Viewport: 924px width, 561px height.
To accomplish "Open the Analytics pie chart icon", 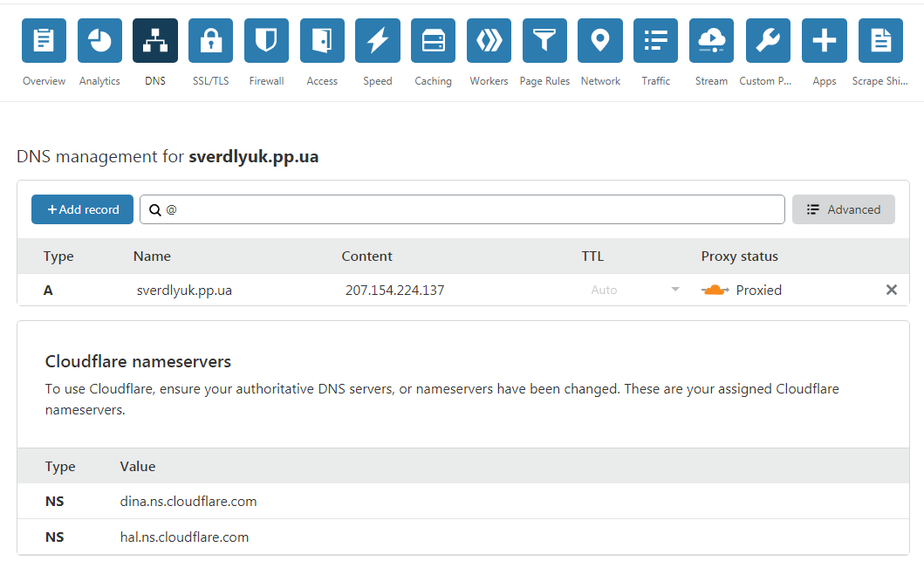I will click(99, 41).
